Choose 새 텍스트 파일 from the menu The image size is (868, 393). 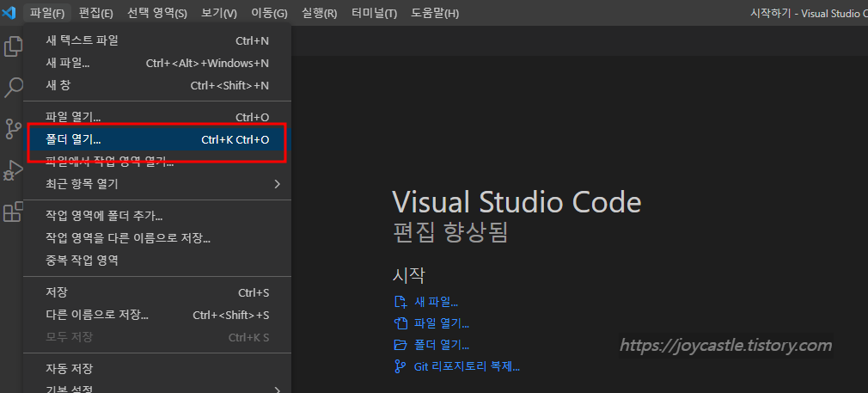pos(157,40)
